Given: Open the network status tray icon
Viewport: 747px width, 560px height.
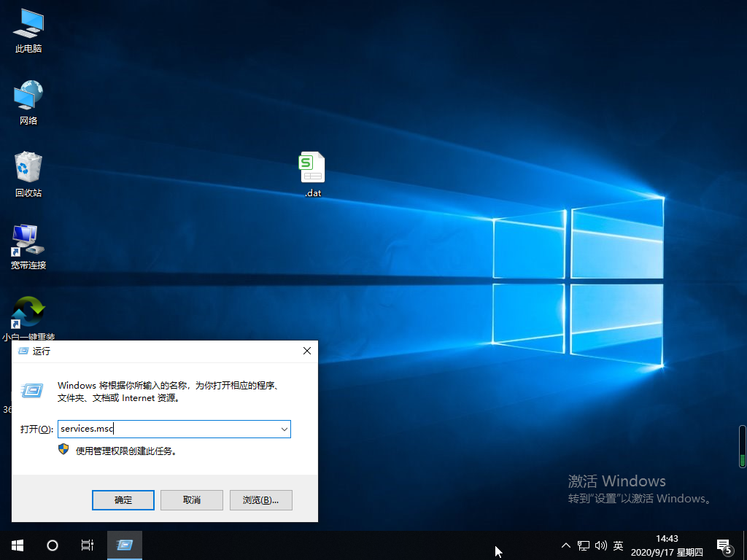Looking at the screenshot, I should pos(584,545).
